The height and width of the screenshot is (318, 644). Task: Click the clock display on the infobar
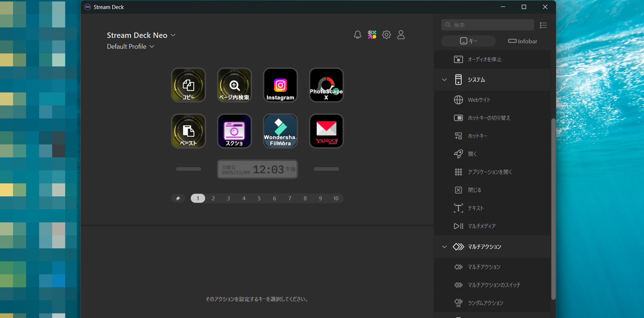(257, 169)
